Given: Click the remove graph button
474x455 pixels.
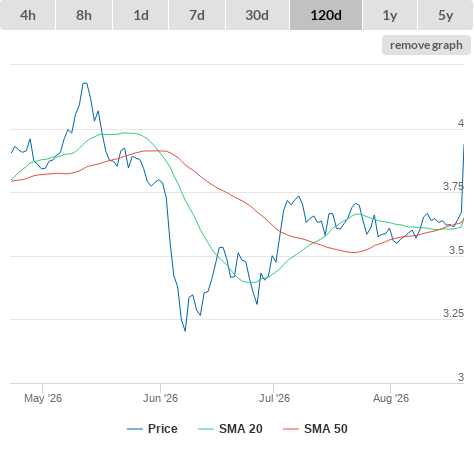Looking at the screenshot, I should coord(426,45).
